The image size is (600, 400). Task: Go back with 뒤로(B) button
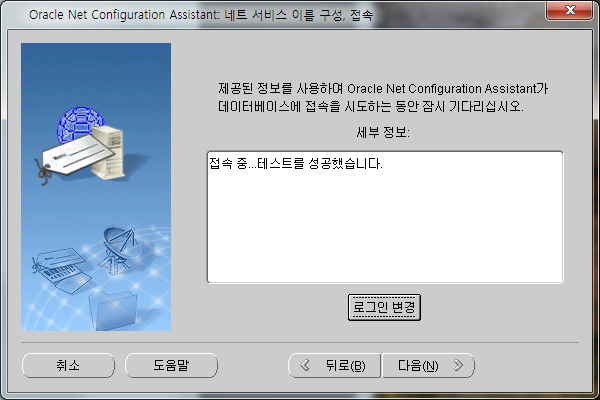334,366
